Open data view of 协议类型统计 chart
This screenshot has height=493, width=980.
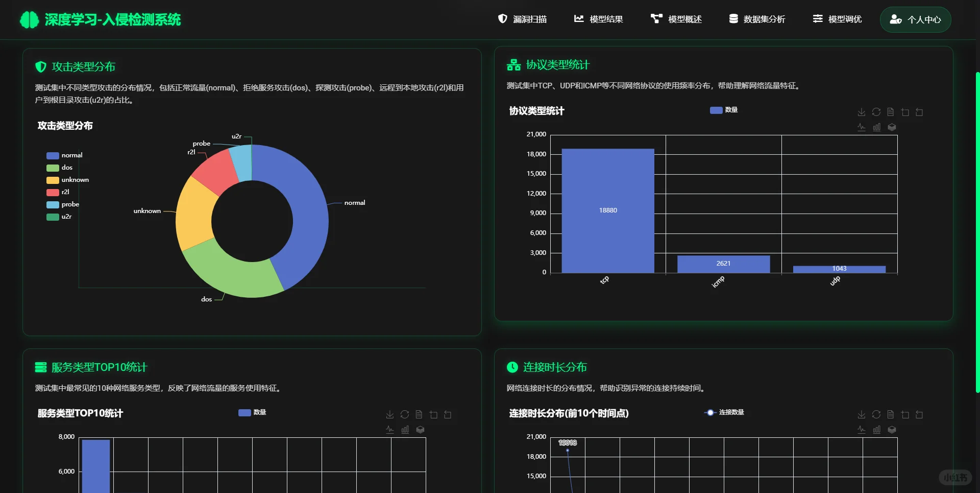891,112
